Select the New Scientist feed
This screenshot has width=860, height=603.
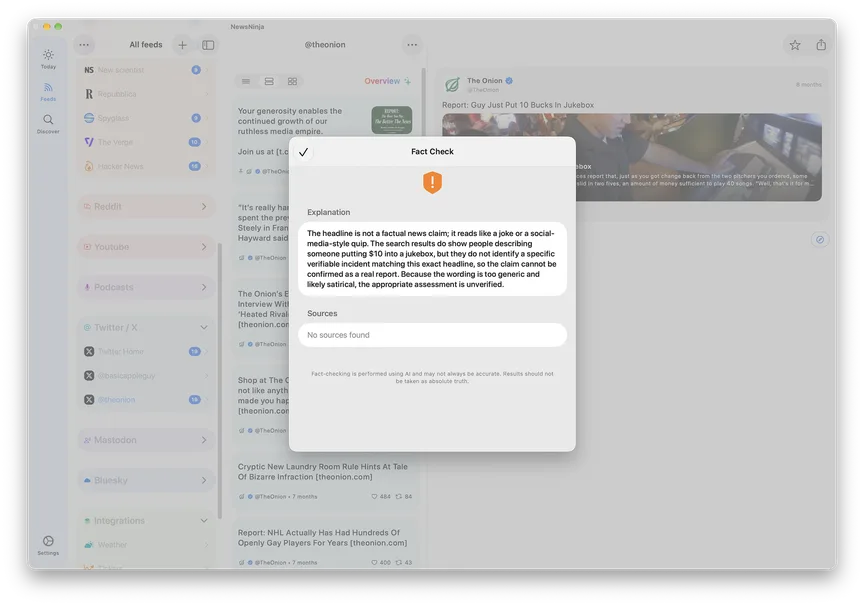point(145,70)
